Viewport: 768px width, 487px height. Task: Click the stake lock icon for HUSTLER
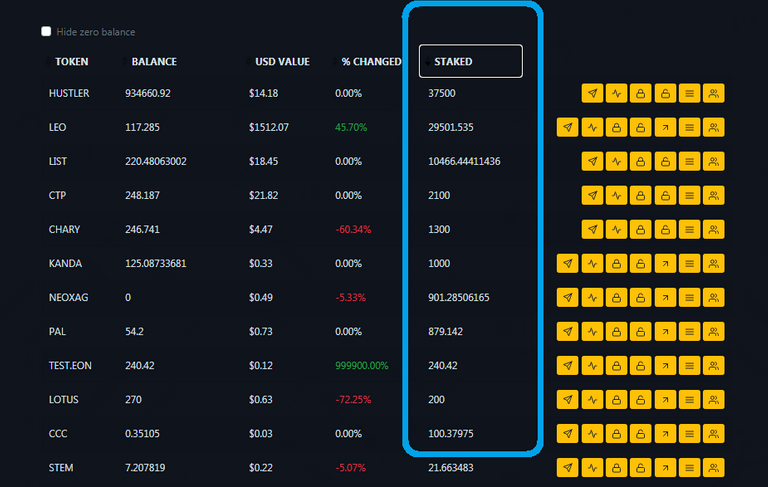641,93
